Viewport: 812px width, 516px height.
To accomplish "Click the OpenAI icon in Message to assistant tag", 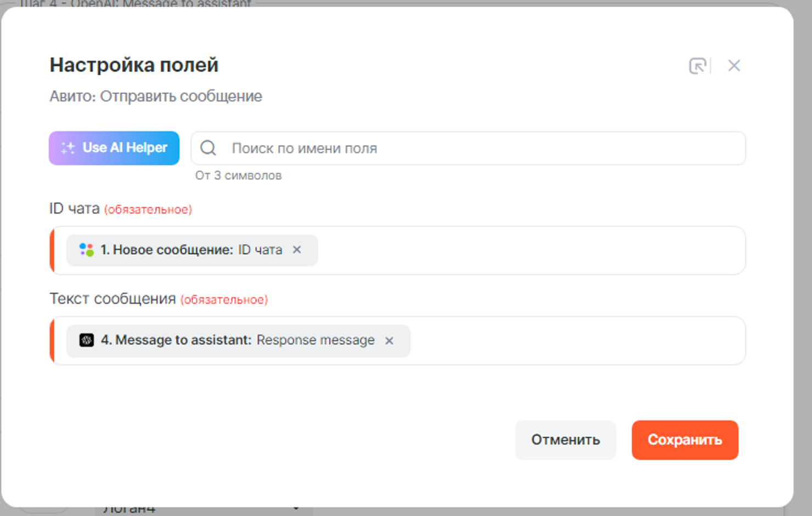I will pyautogui.click(x=87, y=340).
